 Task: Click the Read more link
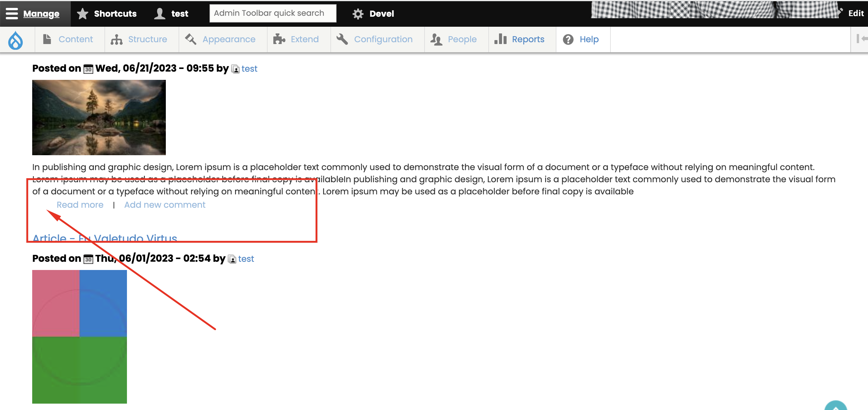click(80, 205)
